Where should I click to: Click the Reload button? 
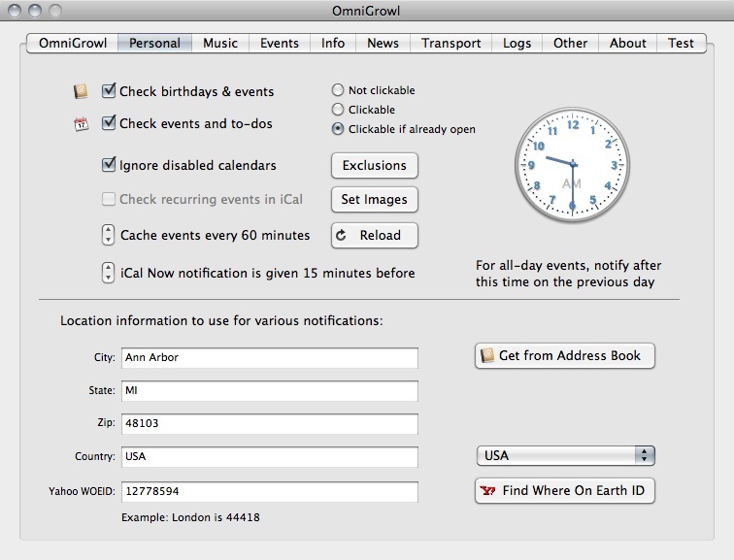(x=375, y=235)
